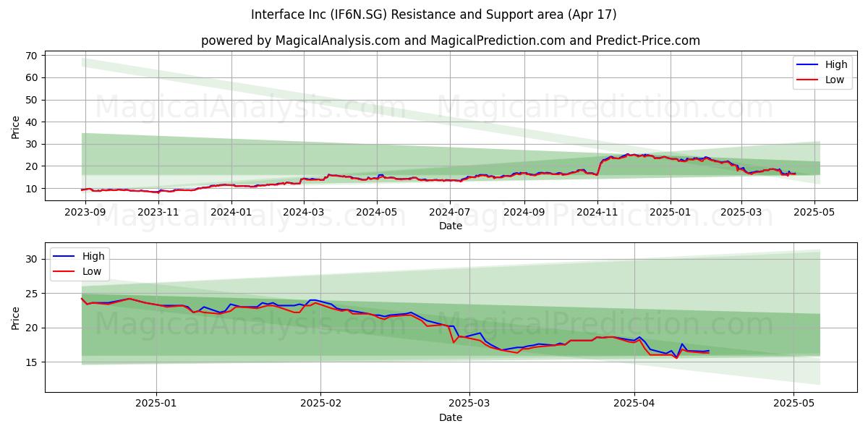Screen dimensions: 868x434
Task: Click the '30' y-axis label in the bottom chart
Action: tap(33, 259)
